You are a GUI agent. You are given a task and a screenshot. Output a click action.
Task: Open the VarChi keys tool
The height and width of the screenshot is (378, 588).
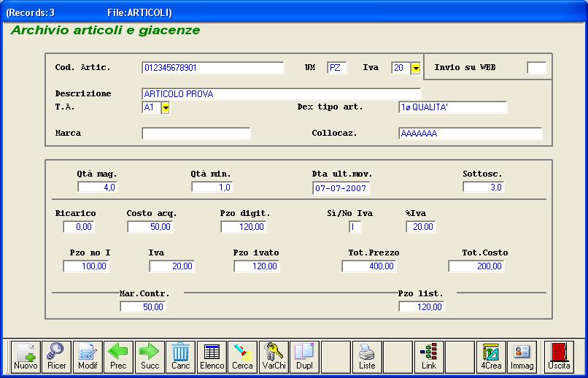coord(274,357)
